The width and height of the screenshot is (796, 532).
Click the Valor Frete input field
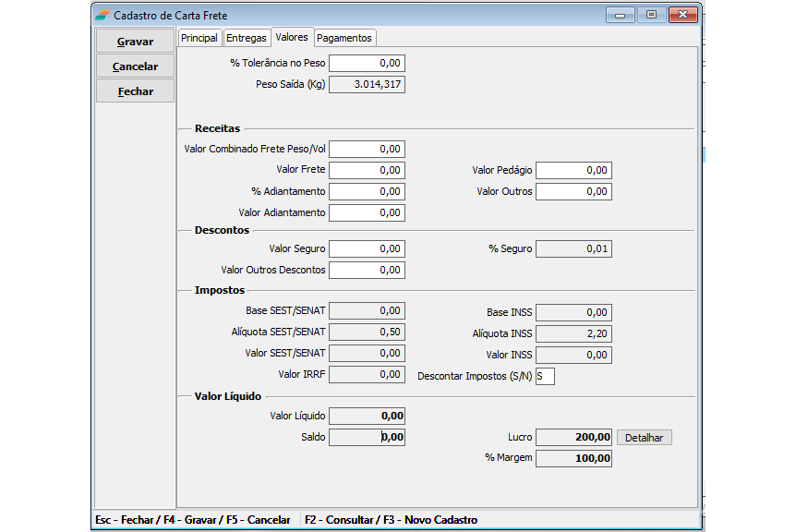[x=367, y=171]
